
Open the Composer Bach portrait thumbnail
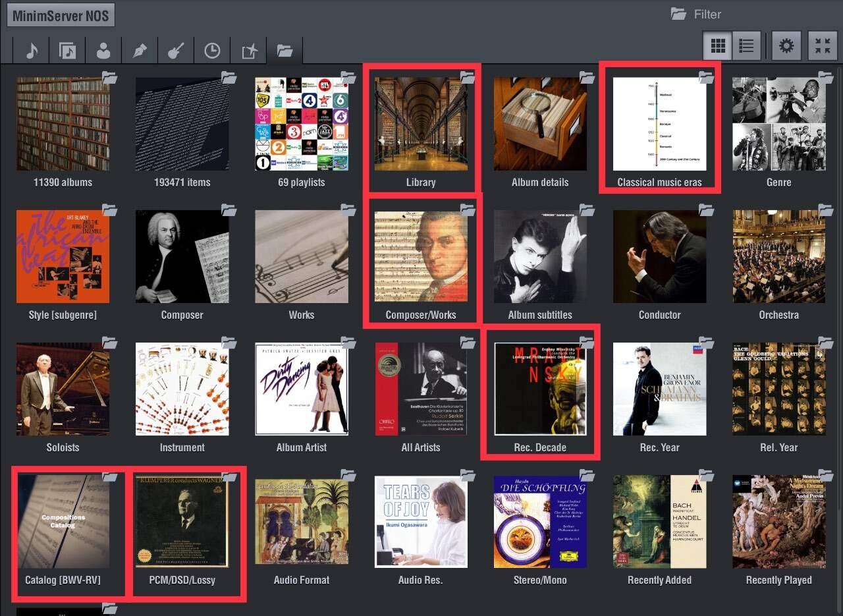182,256
